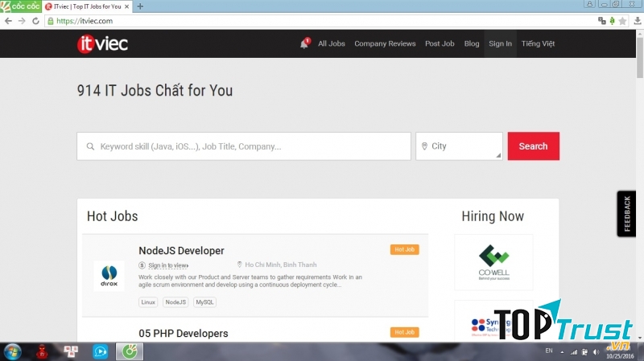Go back in browser history
Screen dimensions: 644x361
coord(8,21)
